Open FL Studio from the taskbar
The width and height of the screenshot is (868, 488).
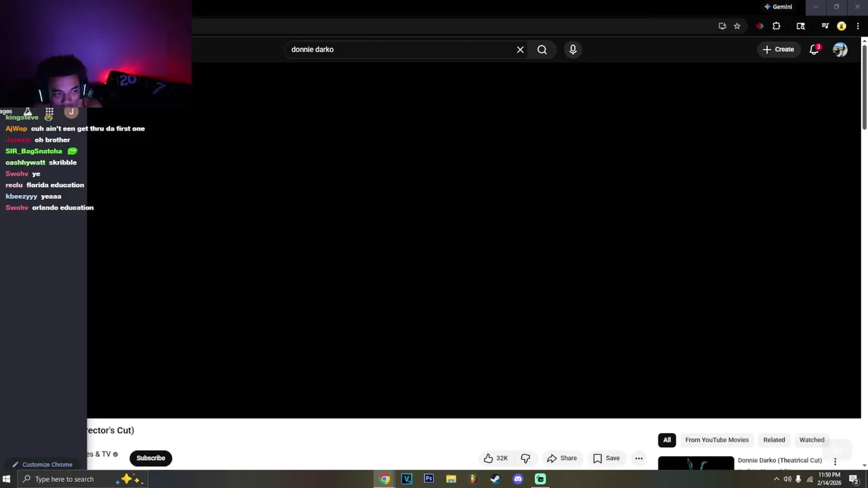[x=473, y=479]
